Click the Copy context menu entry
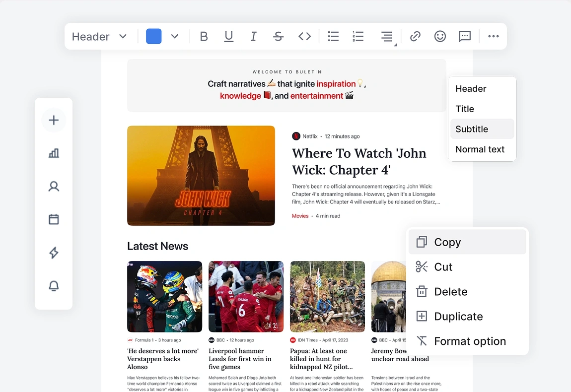571x392 pixels. pyautogui.click(x=446, y=242)
